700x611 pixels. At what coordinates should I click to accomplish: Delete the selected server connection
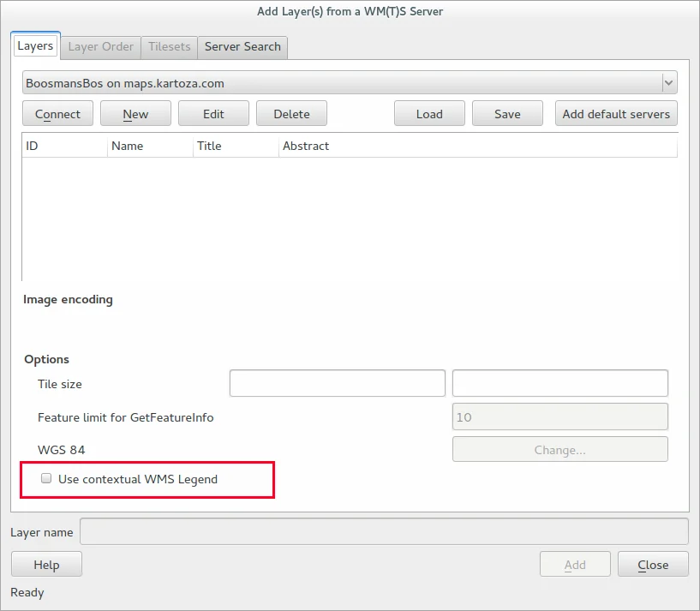point(291,114)
